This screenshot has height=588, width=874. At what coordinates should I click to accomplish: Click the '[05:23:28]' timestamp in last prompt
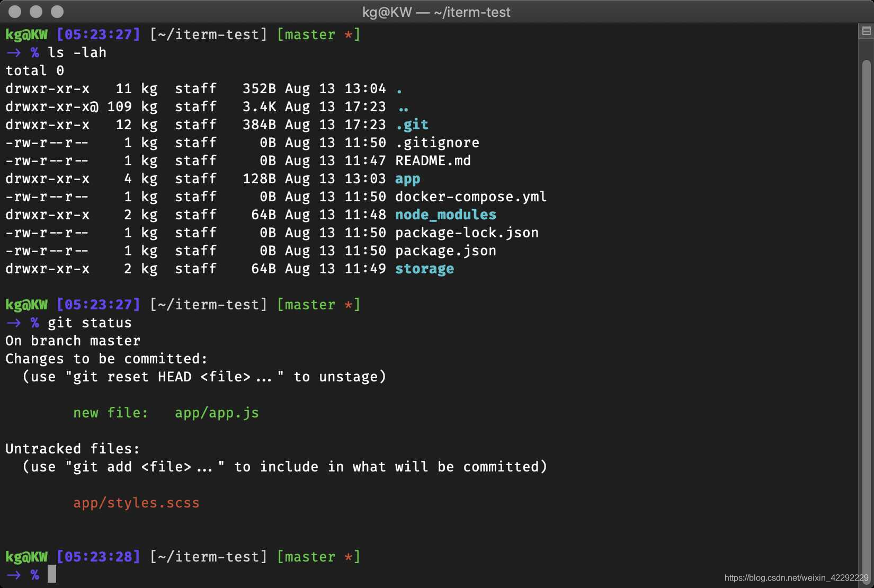[99, 557]
